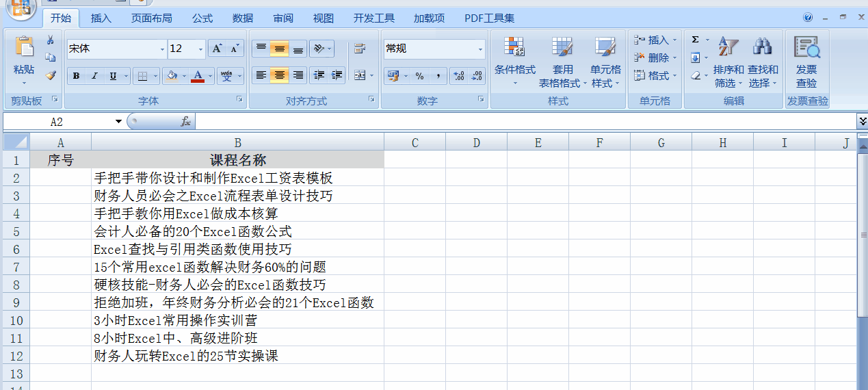Toggle bold formatting
The image size is (868, 390).
[x=76, y=75]
